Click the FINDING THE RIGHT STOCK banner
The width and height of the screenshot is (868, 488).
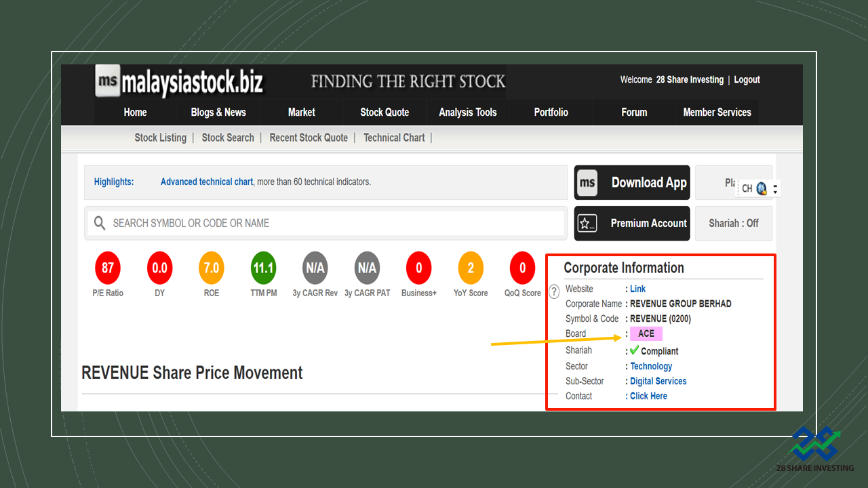[408, 82]
